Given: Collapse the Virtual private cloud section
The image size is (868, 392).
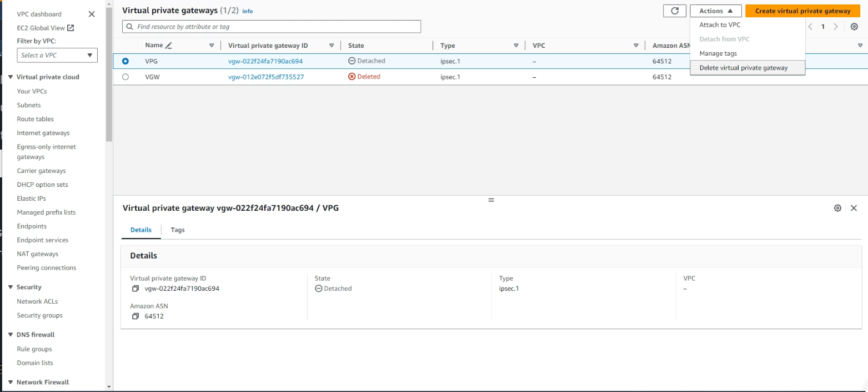Looking at the screenshot, I should pyautogui.click(x=11, y=77).
